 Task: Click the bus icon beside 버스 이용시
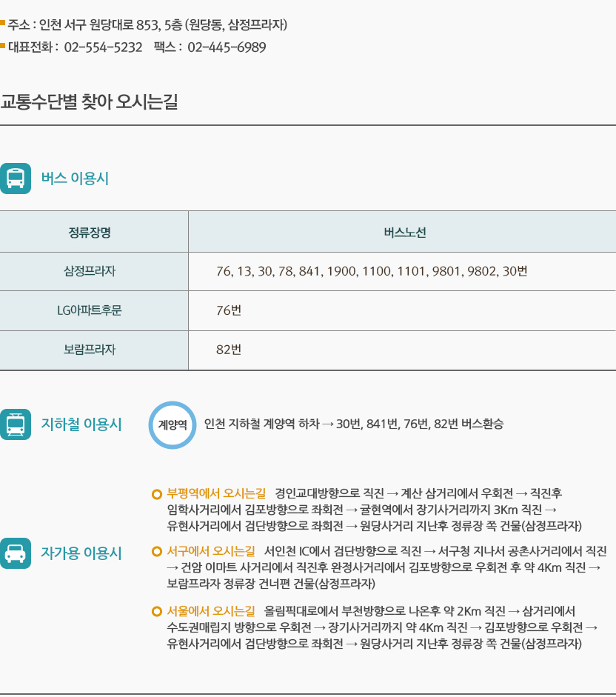16,179
